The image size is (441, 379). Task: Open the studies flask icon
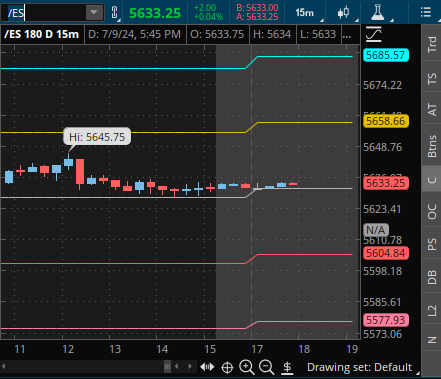[378, 13]
